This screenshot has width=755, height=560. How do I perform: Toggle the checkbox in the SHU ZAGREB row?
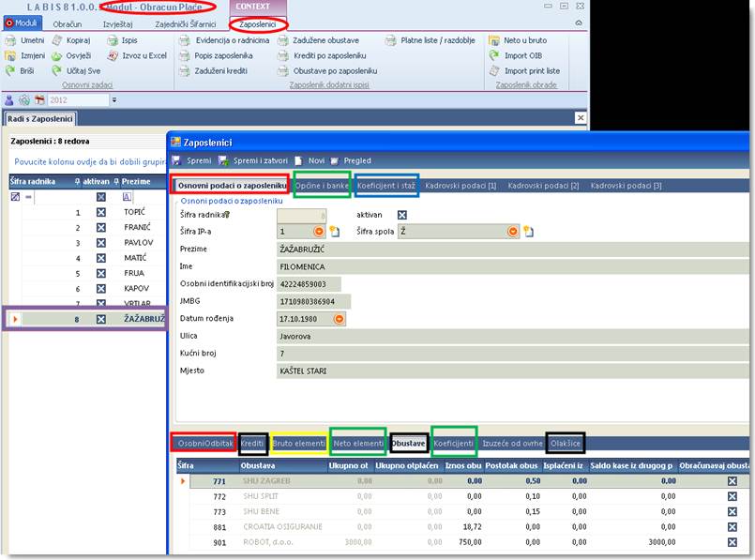coord(732,481)
